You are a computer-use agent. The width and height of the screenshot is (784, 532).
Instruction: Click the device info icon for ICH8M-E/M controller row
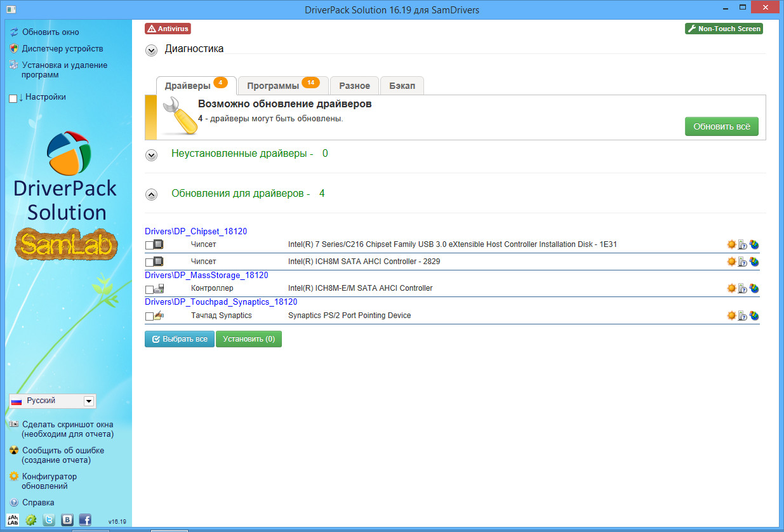tap(743, 288)
